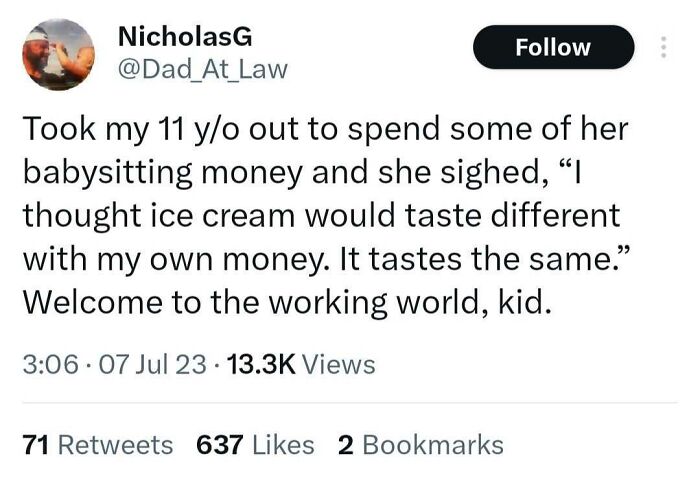Click the 3:06 post time
This screenshot has width=700, height=478.
(46, 365)
